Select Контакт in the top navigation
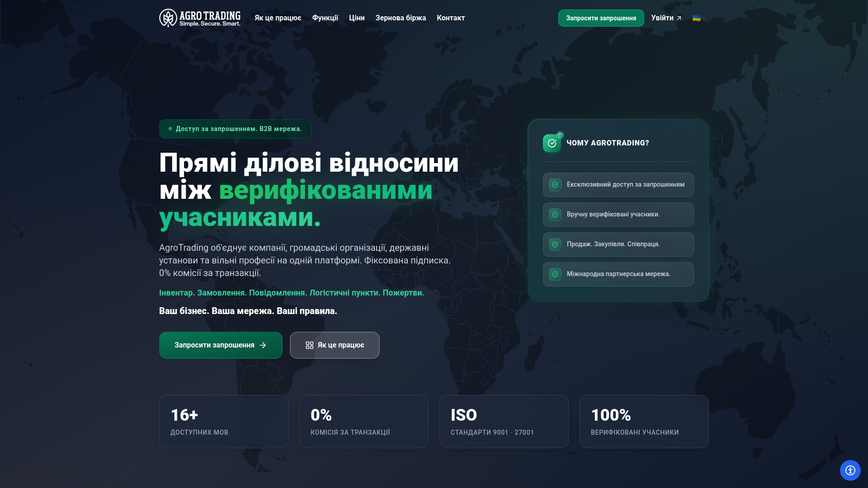The width and height of the screenshot is (868, 488). (x=451, y=18)
